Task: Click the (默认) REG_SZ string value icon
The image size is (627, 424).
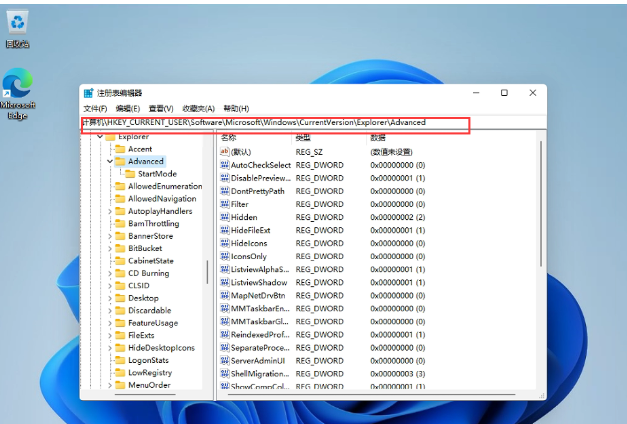Action: pyautogui.click(x=224, y=151)
